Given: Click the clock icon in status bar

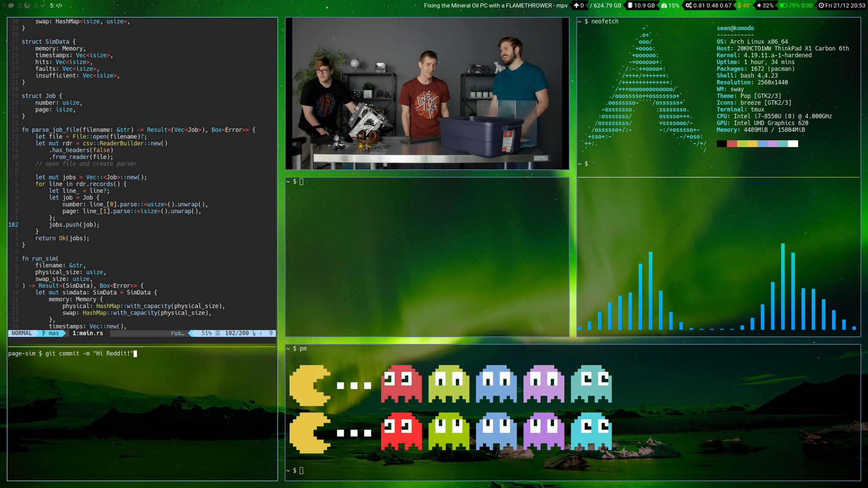Looking at the screenshot, I should coord(821,6).
